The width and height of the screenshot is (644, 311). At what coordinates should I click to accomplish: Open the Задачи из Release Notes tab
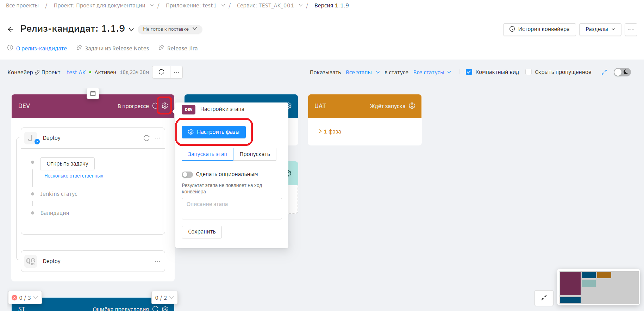(x=117, y=48)
